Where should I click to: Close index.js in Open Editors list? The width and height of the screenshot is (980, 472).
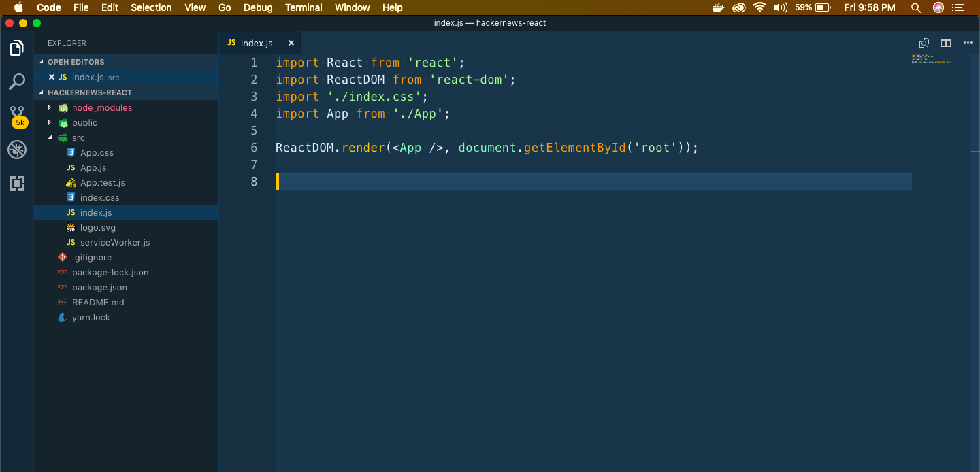click(x=52, y=78)
